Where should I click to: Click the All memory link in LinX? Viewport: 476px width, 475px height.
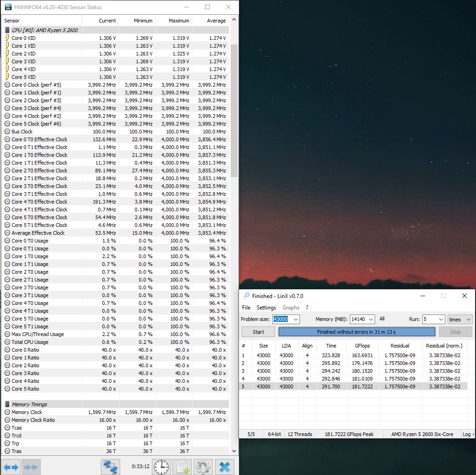tap(382, 319)
